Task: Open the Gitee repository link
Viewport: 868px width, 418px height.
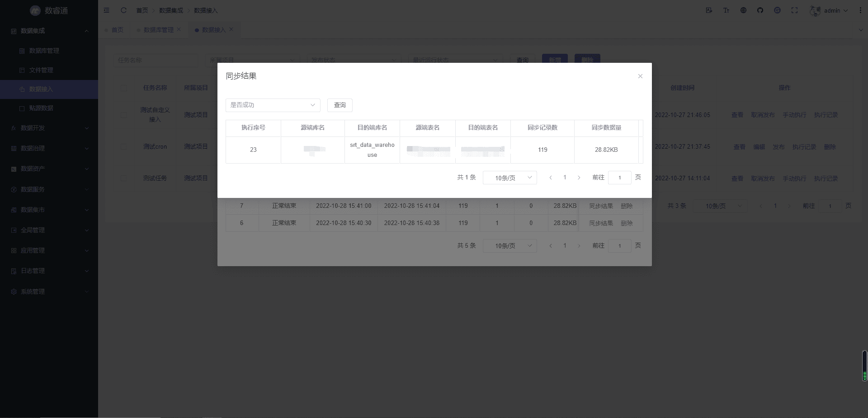Action: click(x=778, y=10)
